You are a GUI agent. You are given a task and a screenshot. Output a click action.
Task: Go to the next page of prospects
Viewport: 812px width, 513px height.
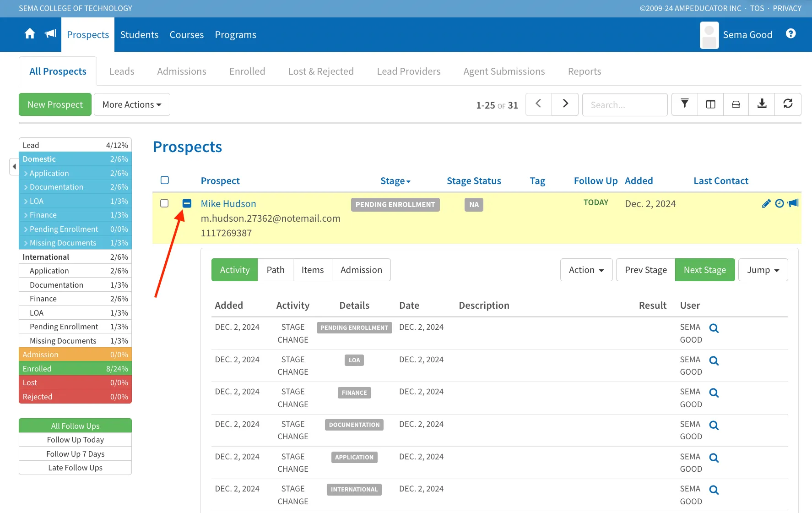565,104
